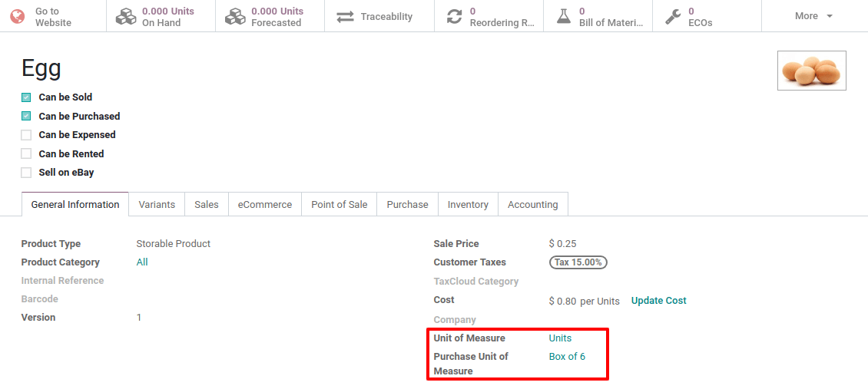Click the egg product image thumbnail
868x389 pixels.
coord(811,71)
